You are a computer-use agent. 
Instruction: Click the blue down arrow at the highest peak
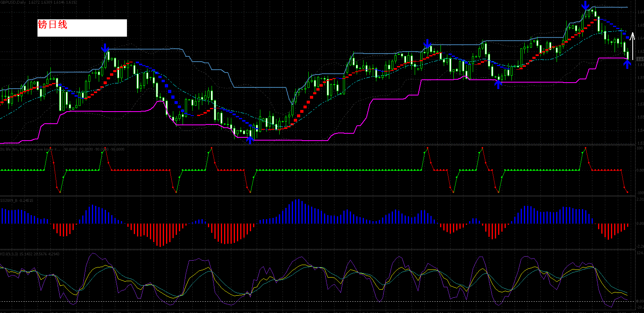click(x=586, y=6)
